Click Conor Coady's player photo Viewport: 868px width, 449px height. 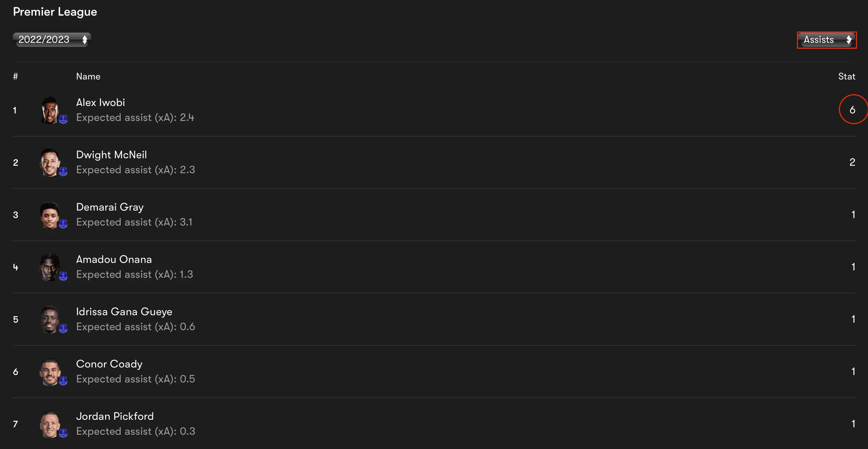(50, 372)
